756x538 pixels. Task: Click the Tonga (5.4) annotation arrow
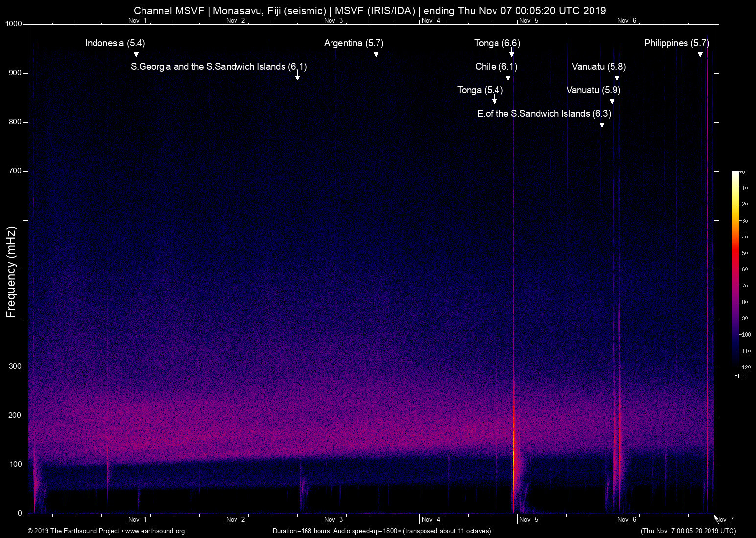494,99
